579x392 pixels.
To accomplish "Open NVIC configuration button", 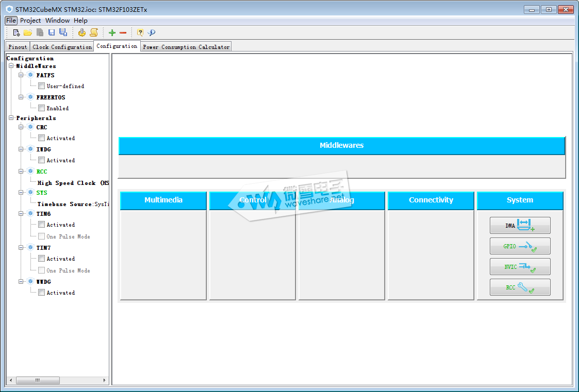I will (x=520, y=267).
